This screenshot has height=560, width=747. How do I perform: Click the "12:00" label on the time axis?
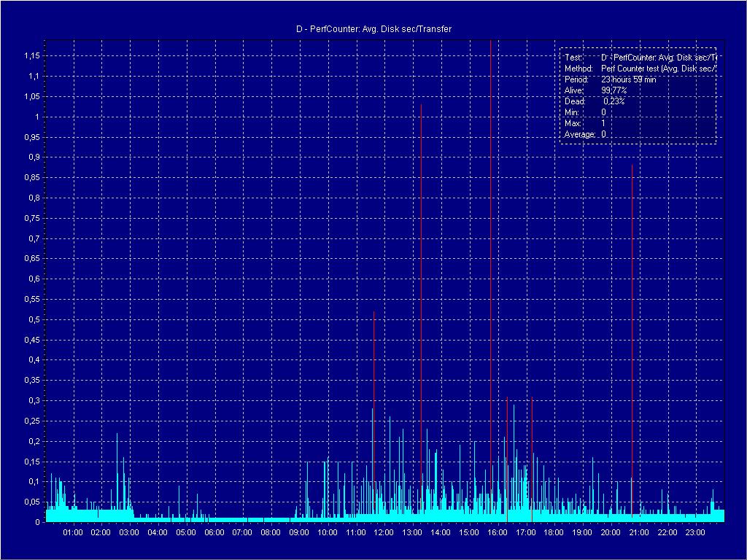(384, 532)
